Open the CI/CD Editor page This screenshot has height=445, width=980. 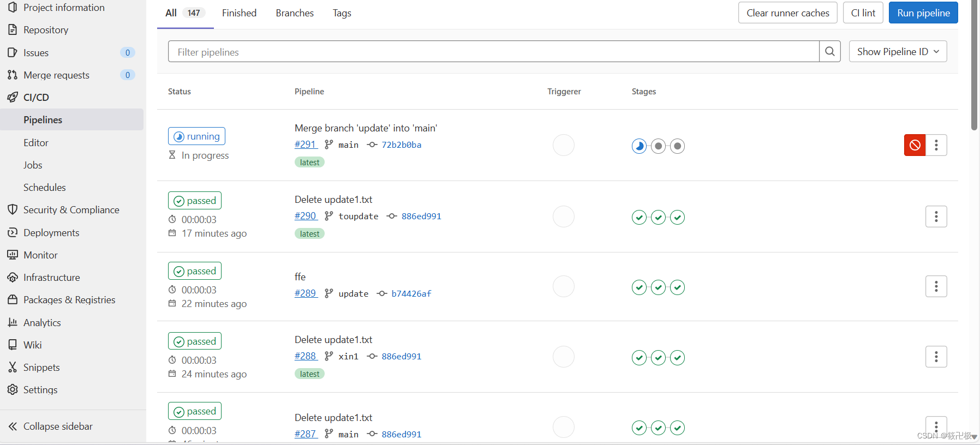(36, 143)
